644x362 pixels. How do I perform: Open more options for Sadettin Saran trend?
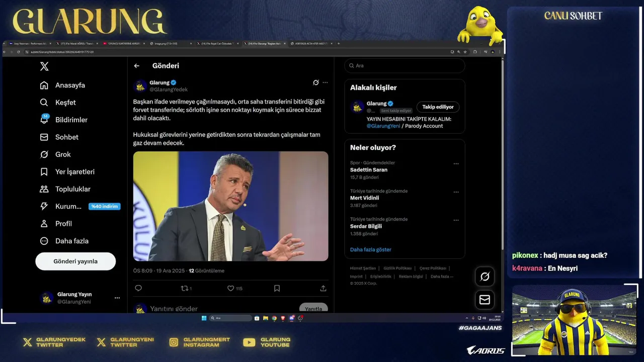tap(456, 164)
